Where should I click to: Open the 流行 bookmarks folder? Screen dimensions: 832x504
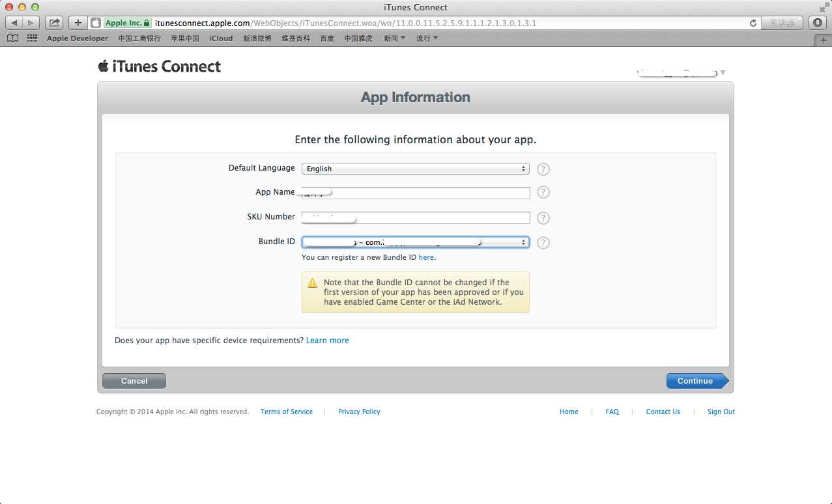[427, 38]
